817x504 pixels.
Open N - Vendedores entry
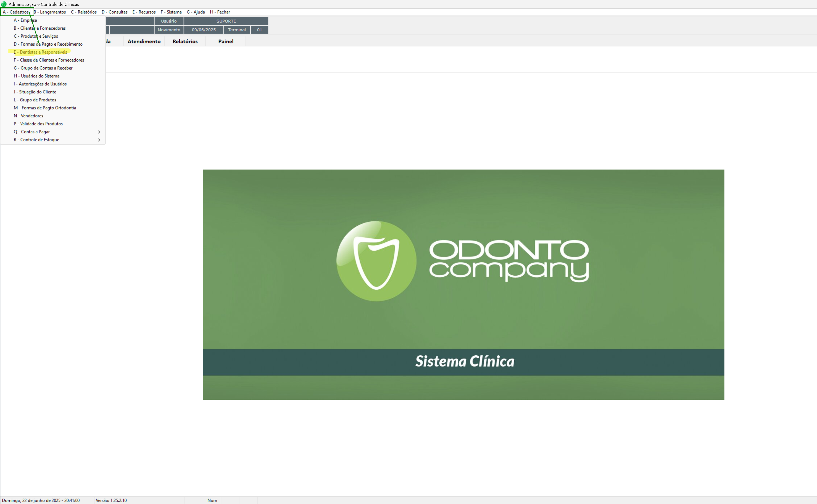pos(28,116)
